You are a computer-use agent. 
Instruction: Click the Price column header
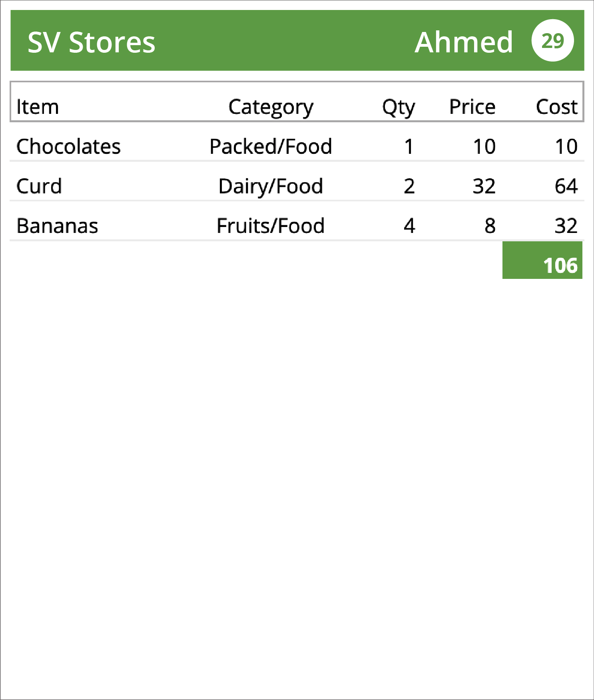pyautogui.click(x=472, y=107)
